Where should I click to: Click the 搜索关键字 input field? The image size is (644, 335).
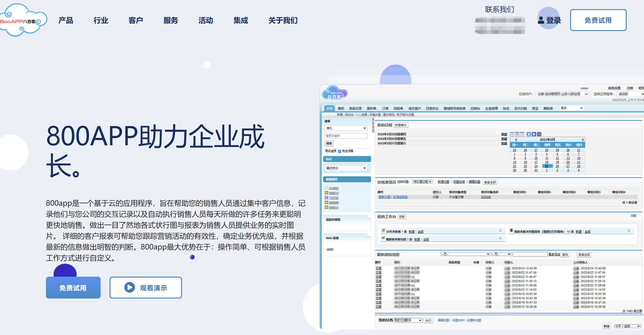click(x=346, y=136)
